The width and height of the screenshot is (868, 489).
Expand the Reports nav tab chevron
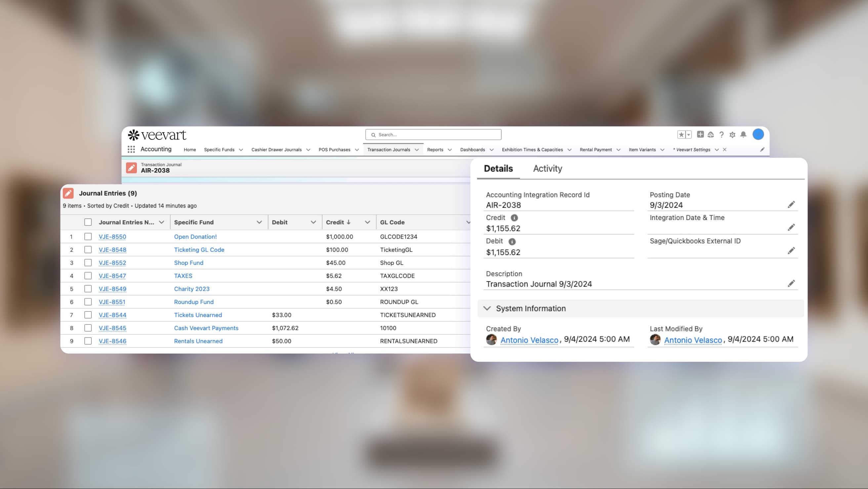(x=449, y=150)
